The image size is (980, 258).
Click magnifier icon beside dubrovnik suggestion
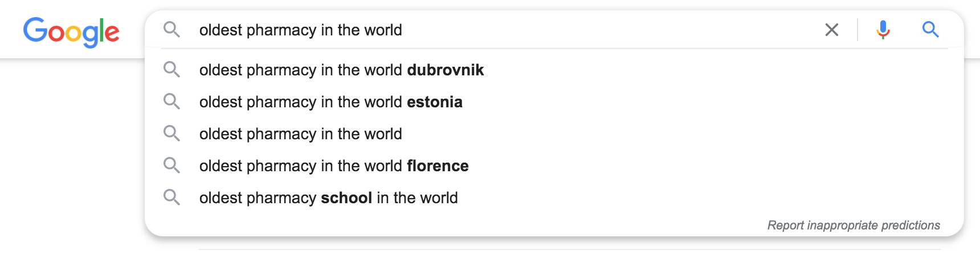[x=171, y=70]
